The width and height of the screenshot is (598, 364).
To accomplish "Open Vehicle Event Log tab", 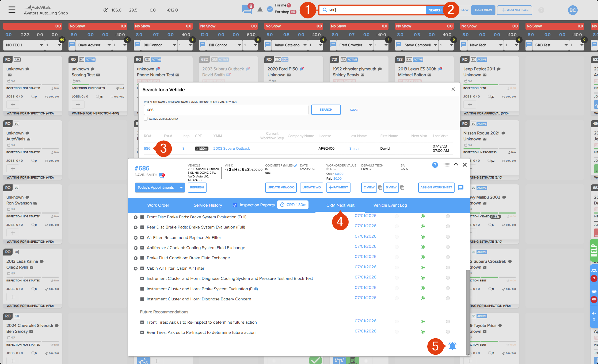I will click(x=390, y=205).
